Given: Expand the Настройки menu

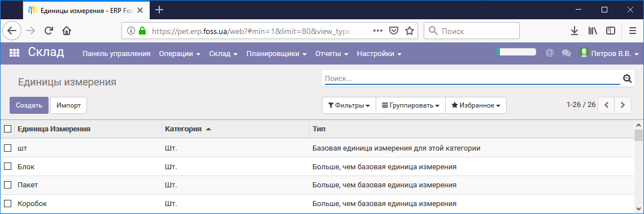Looking at the screenshot, I should coord(379,54).
